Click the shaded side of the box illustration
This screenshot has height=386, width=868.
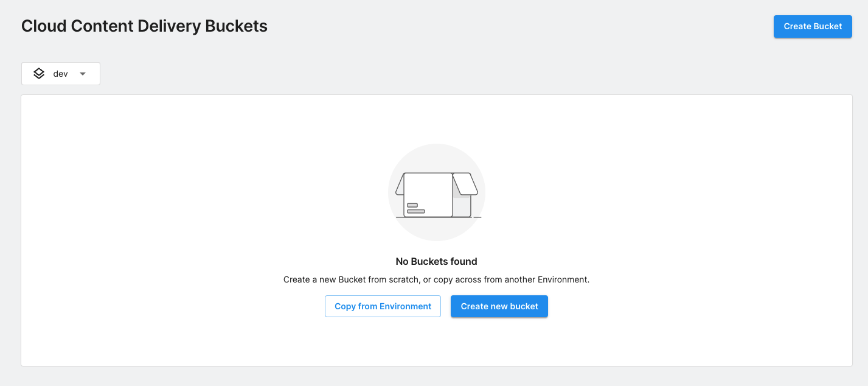click(462, 206)
